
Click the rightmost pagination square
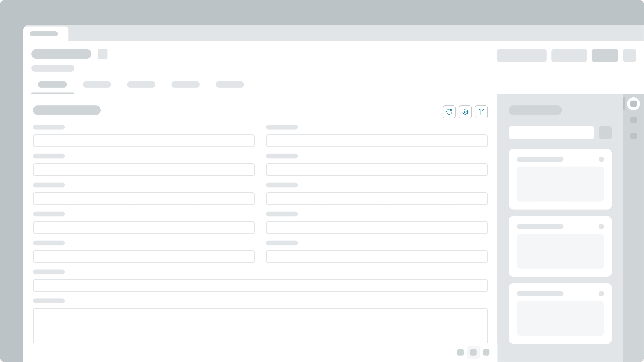[486, 352]
